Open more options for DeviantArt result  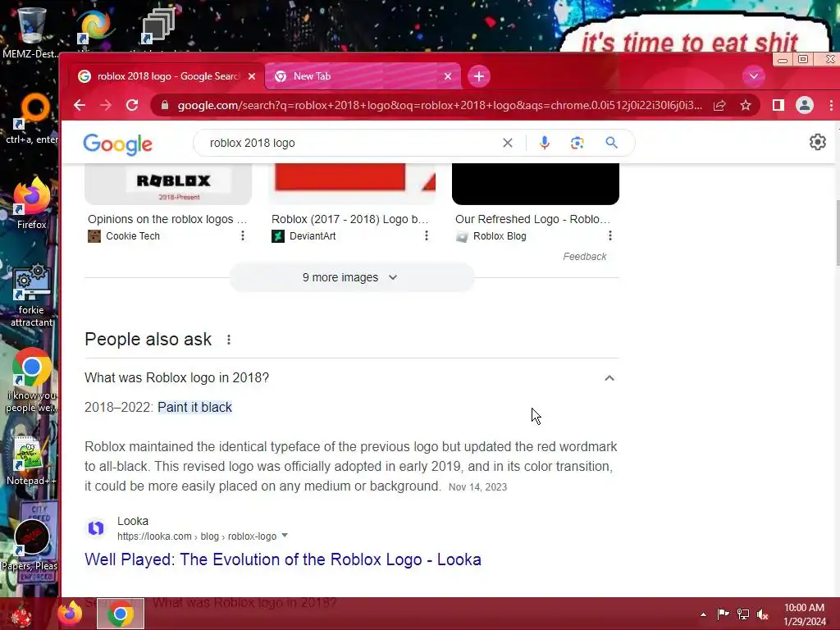click(x=427, y=235)
